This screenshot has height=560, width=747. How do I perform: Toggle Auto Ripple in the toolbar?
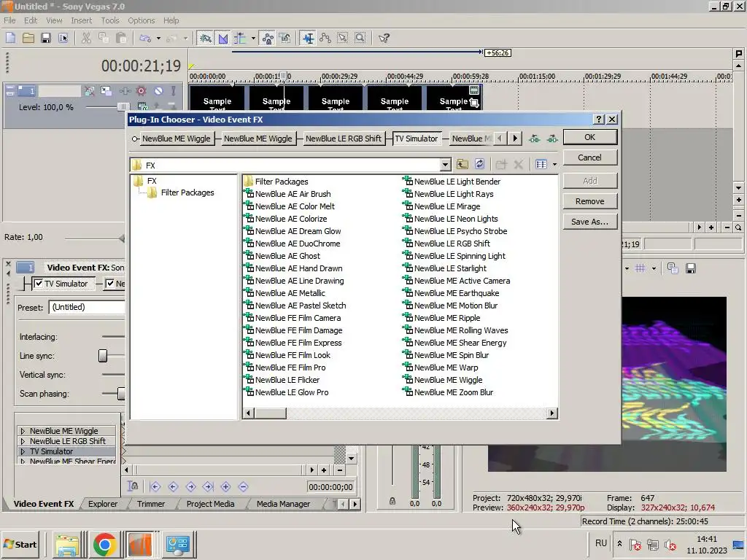click(x=240, y=38)
